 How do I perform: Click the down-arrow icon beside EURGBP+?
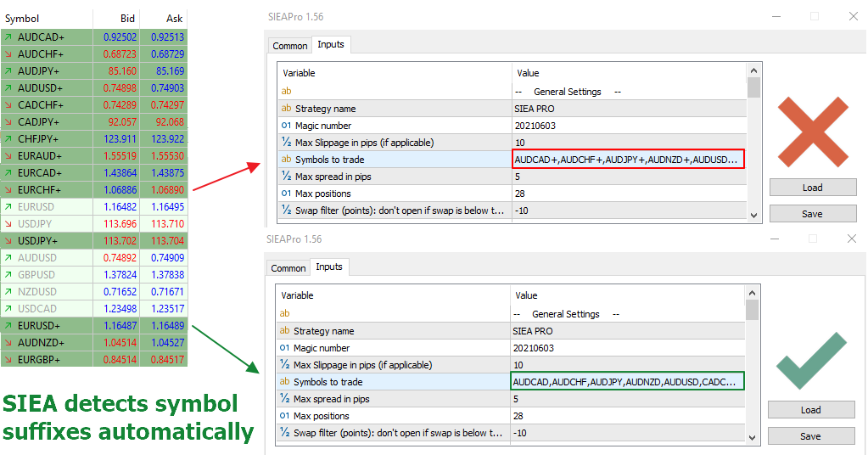[x=8, y=359]
